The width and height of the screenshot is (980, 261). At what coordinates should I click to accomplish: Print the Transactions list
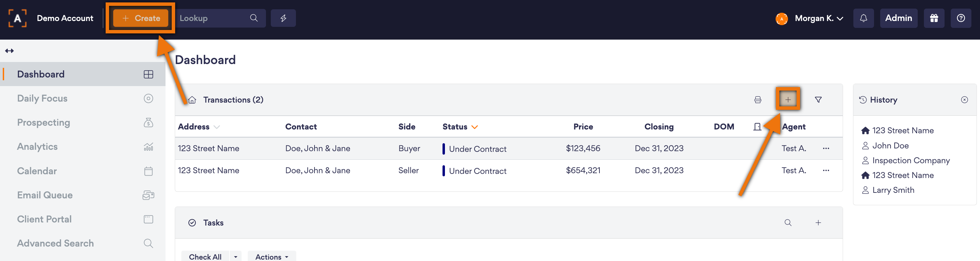click(x=757, y=100)
